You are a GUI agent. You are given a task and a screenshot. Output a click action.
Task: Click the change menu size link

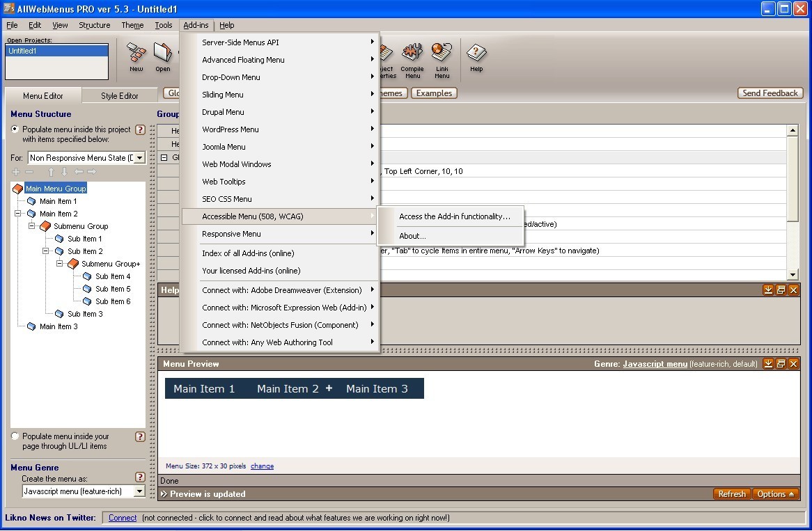tap(262, 466)
